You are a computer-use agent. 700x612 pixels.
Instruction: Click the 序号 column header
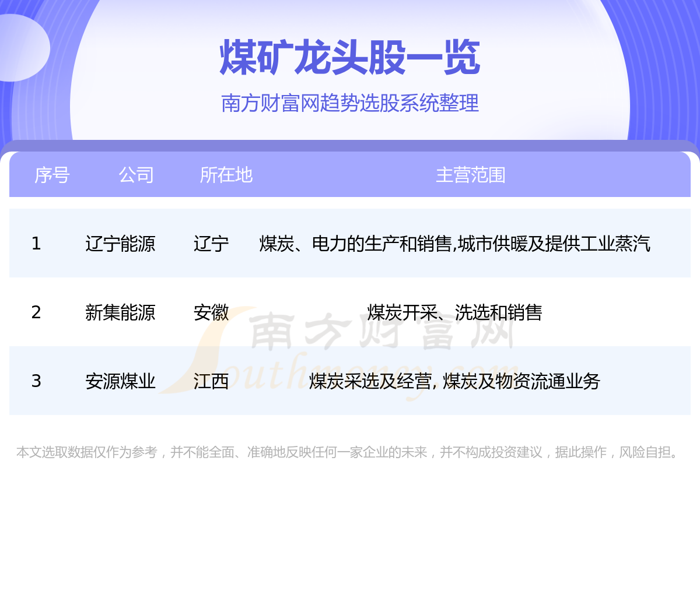(x=52, y=175)
